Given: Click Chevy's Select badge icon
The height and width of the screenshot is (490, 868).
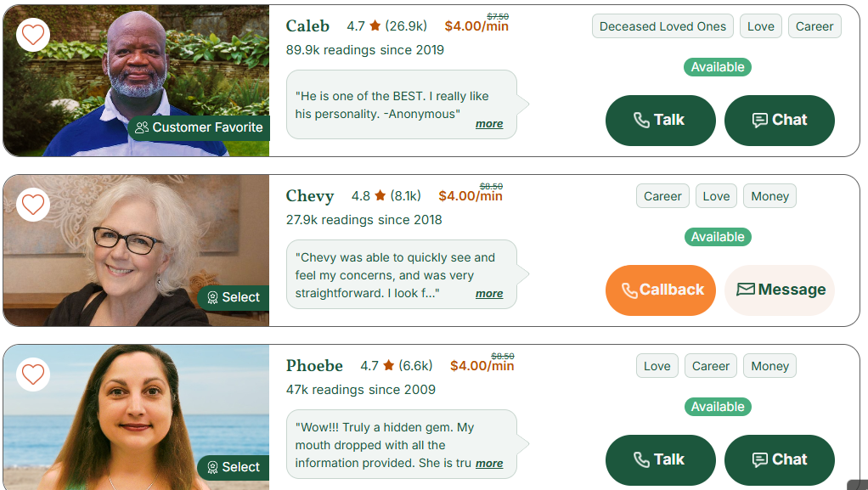Looking at the screenshot, I should [x=212, y=297].
